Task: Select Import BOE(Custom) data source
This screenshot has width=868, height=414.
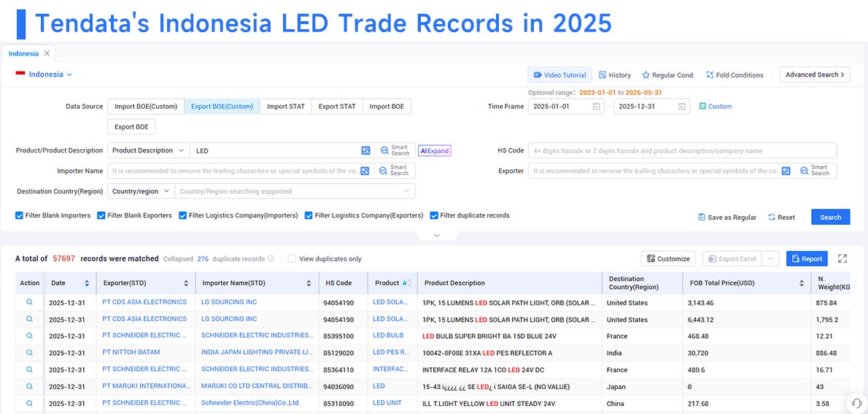Action: (x=146, y=107)
